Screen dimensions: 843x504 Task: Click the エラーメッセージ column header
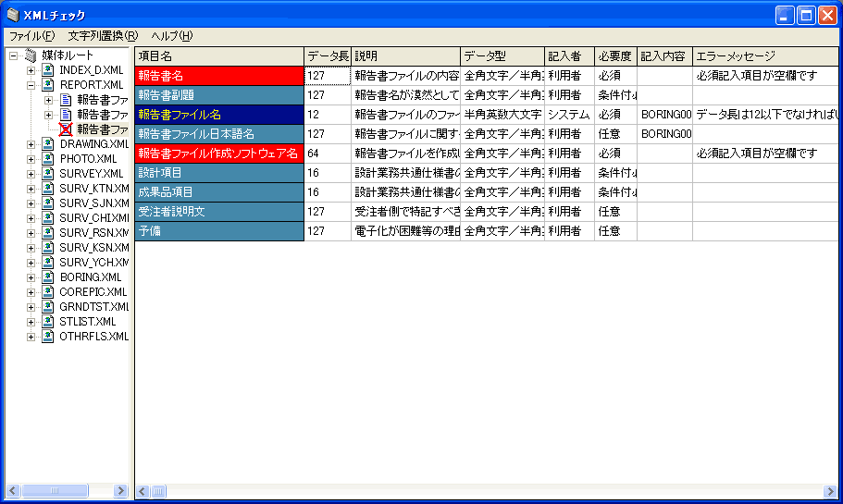point(765,55)
